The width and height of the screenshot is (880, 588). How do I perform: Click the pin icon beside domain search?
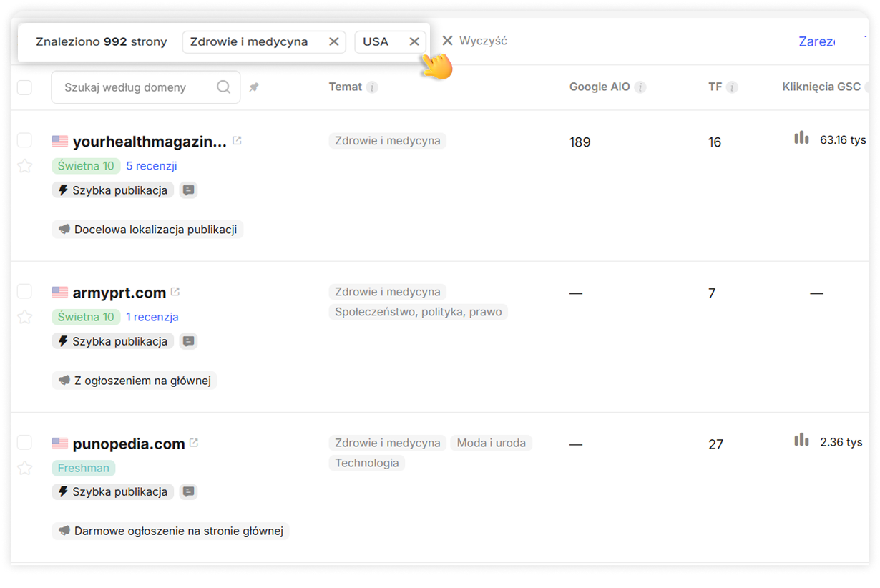click(254, 87)
